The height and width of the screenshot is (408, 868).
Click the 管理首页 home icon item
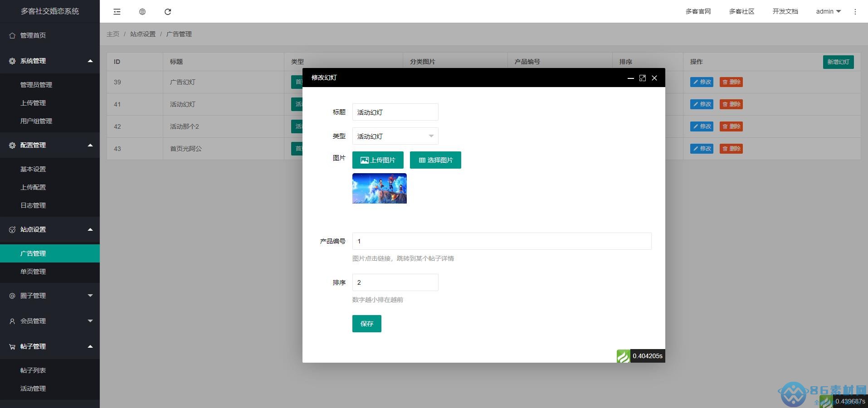pyautogui.click(x=33, y=35)
